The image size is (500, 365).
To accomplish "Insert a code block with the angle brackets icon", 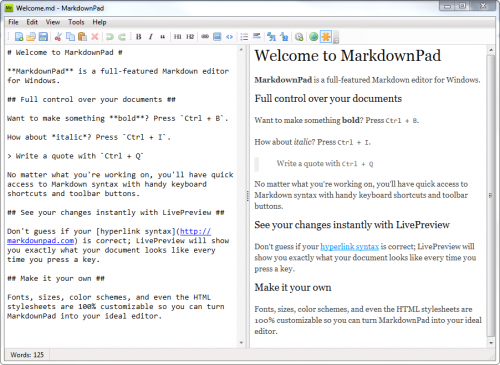I will [229, 37].
